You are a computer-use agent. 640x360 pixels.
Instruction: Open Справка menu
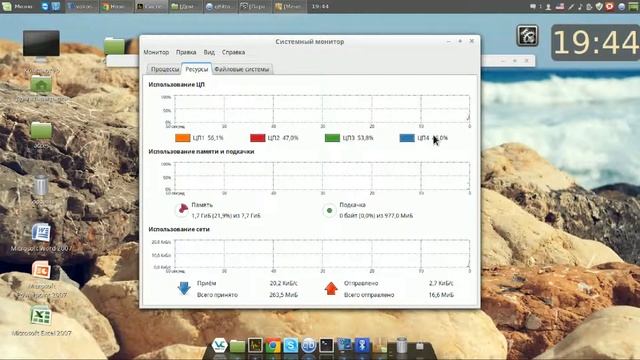233,52
